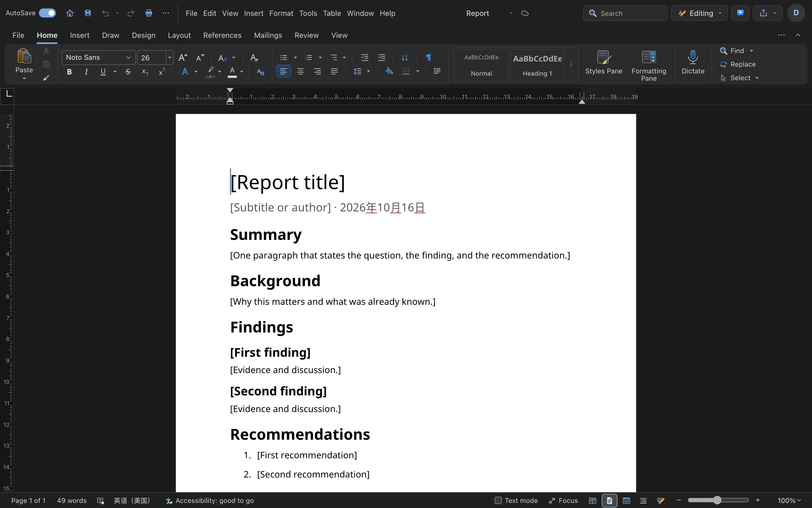
Task: Click the Sort icon
Action: [x=405, y=58]
